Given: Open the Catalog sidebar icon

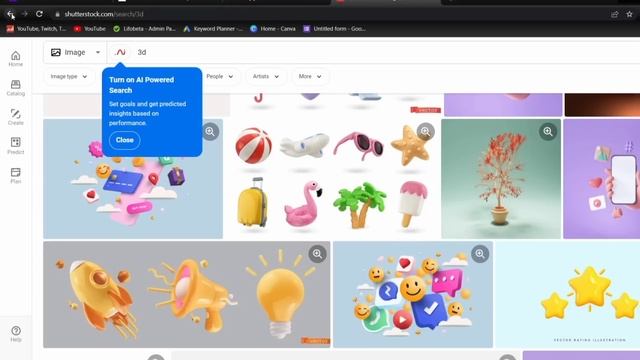Looking at the screenshot, I should [16, 88].
